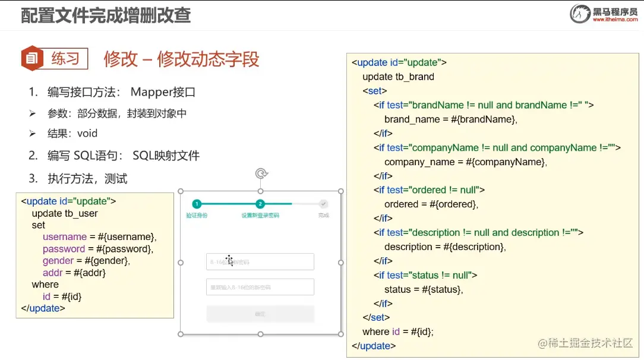Click the rotation handle above the dialog screenshot

tap(260, 174)
